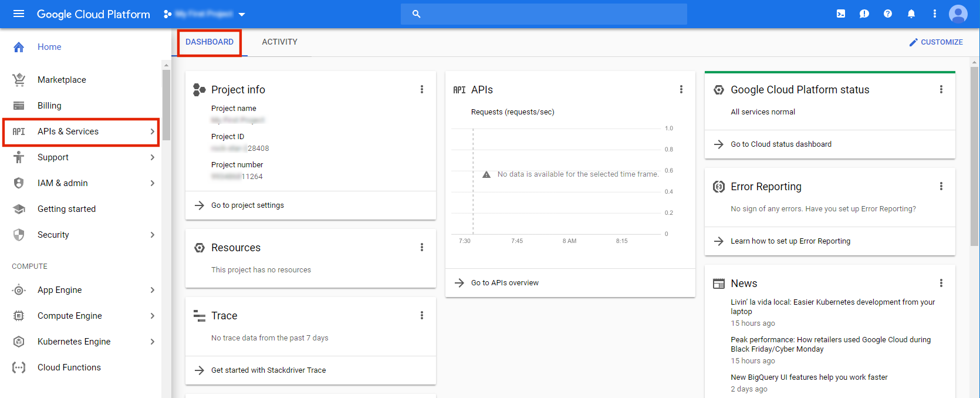Click the API icon in sidebar
The image size is (980, 398).
point(19,131)
